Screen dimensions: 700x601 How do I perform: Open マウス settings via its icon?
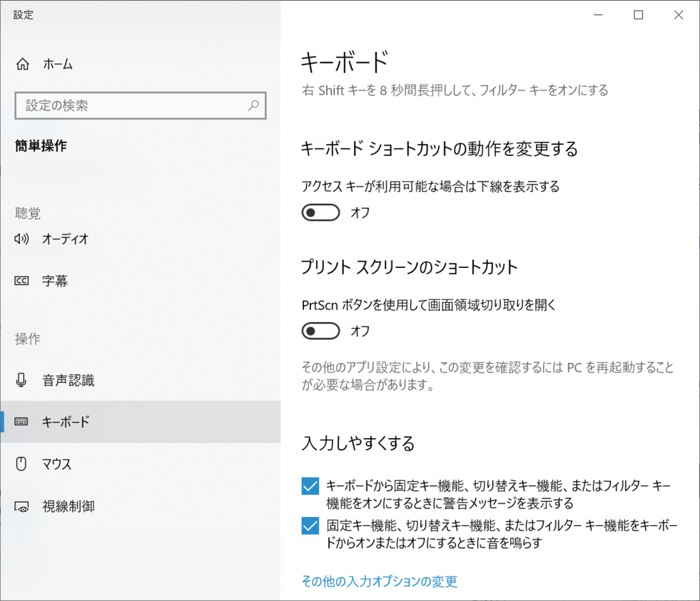pos(21,464)
